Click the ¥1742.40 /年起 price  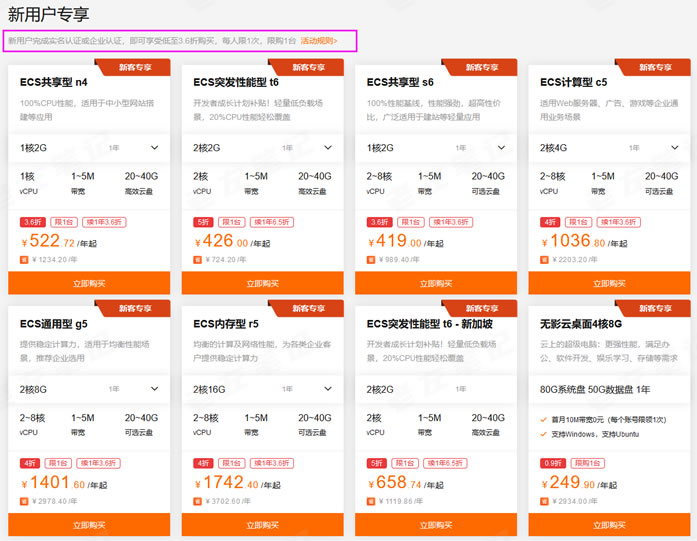(237, 482)
